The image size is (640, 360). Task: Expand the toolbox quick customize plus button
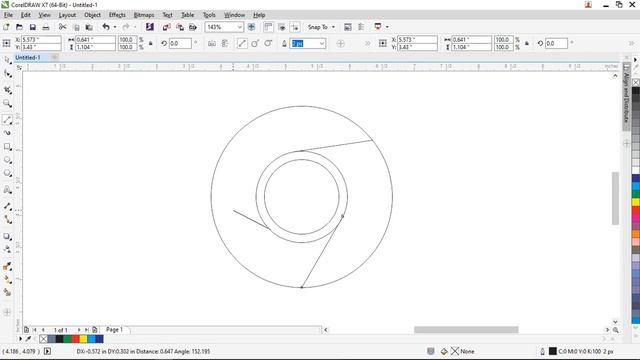click(x=7, y=312)
